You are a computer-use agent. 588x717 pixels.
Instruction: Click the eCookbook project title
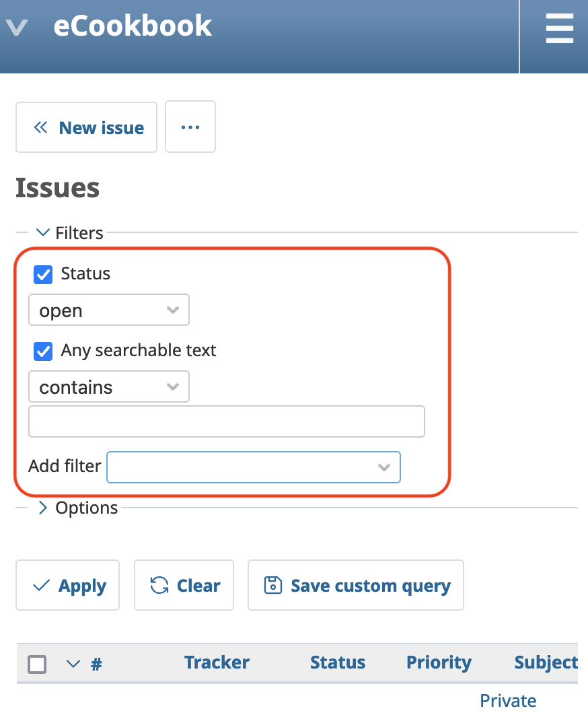coord(133,26)
